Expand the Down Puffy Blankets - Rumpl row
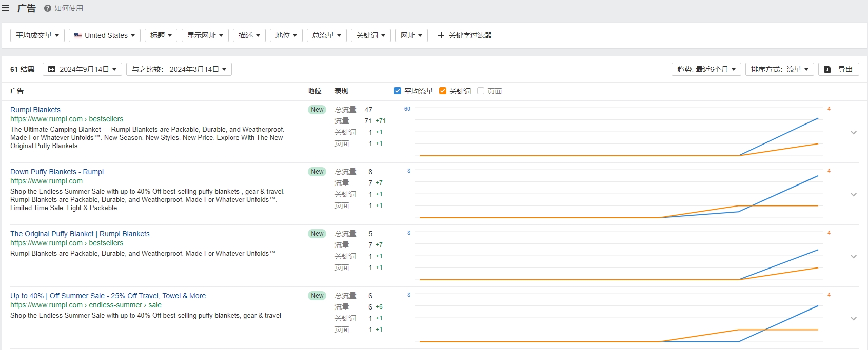Screen dimensions: 868x350 [x=854, y=194]
